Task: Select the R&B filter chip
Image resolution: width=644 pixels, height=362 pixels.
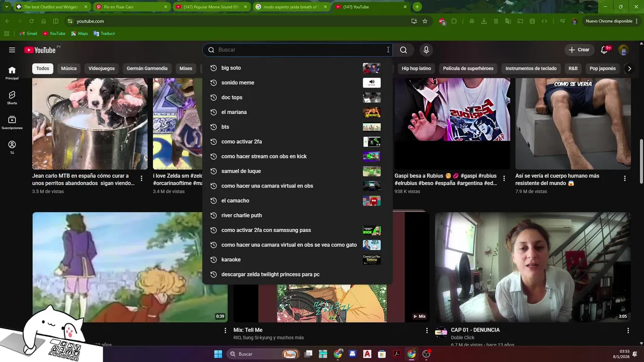Action: point(573,68)
